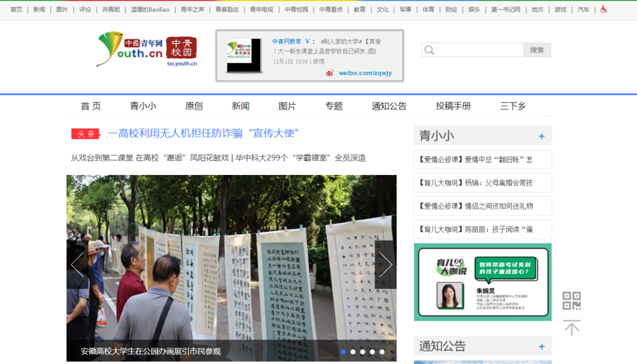637x364 pixels.
Task: Switch to the 原创 navigation tab
Action: click(194, 106)
